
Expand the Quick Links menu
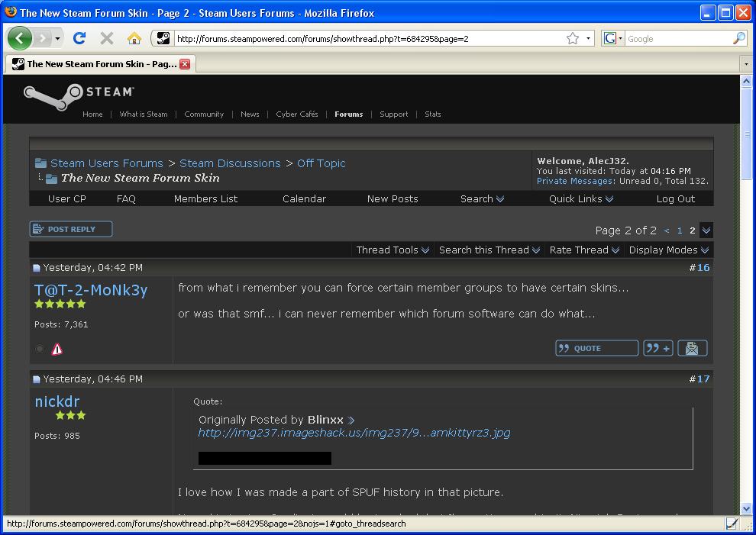tap(580, 198)
